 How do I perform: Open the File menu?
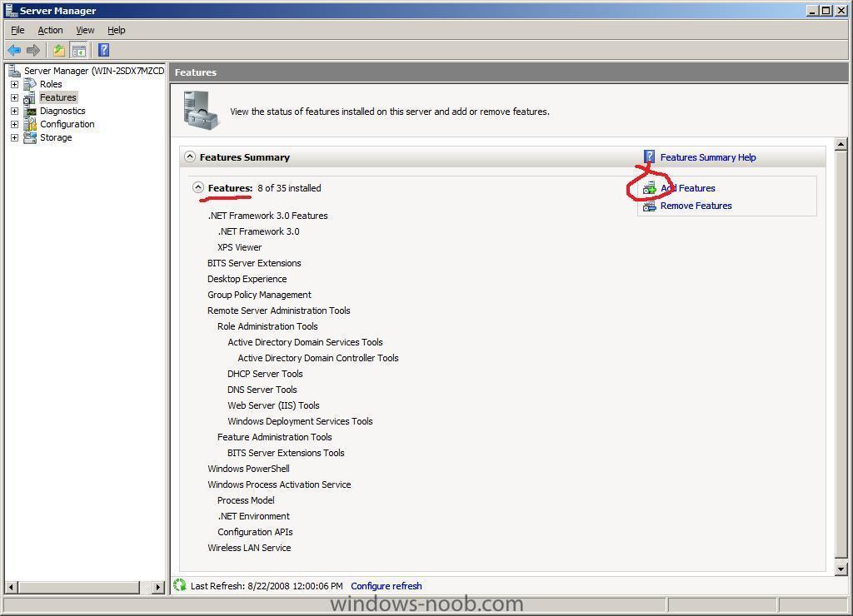(x=18, y=31)
